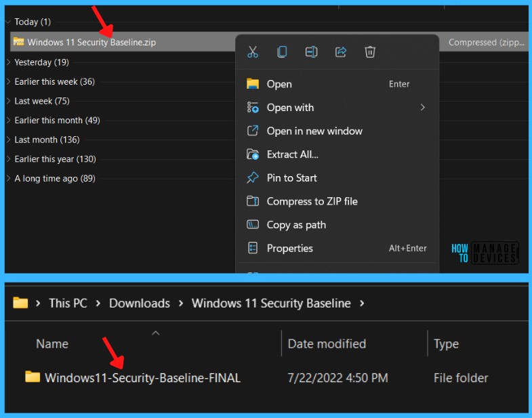Click Downloads in the breadcrumb path

pos(140,303)
